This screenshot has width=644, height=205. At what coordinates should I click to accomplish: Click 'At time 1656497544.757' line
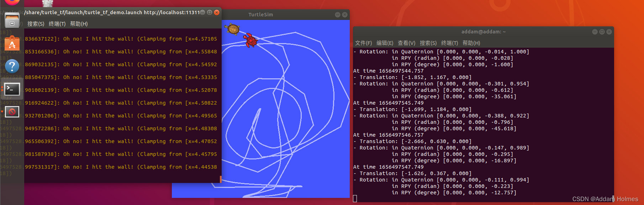tap(388, 71)
